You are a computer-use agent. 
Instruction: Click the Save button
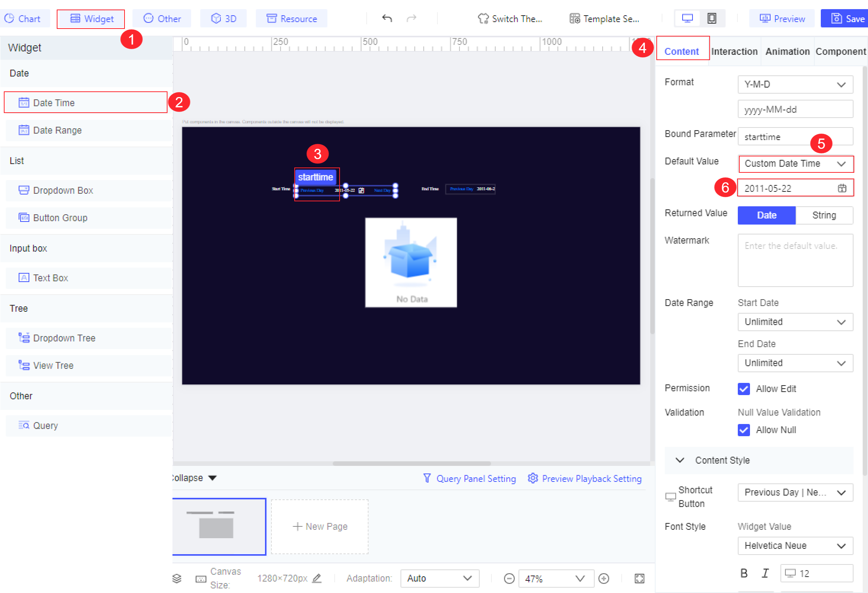click(x=845, y=18)
